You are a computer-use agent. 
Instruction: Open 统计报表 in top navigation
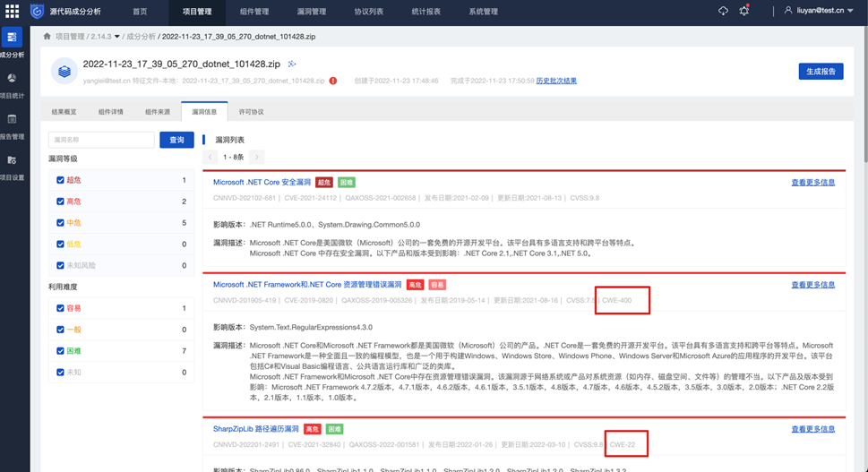coord(425,12)
